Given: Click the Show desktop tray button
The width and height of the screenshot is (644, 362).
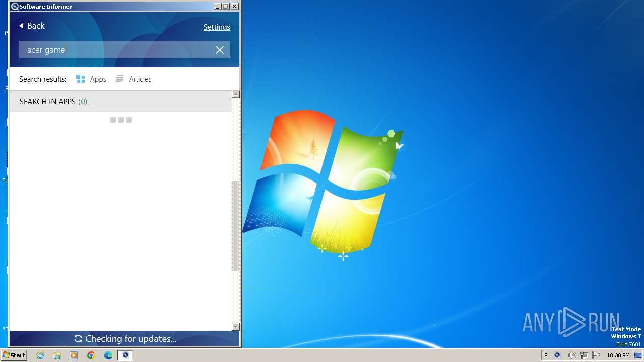Looking at the screenshot, I should [638, 355].
